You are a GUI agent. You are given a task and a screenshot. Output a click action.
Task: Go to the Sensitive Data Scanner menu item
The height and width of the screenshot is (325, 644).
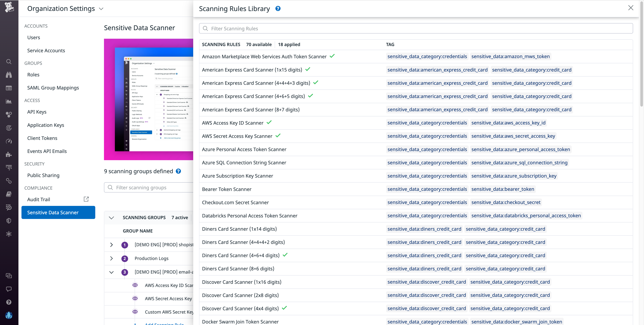53,212
